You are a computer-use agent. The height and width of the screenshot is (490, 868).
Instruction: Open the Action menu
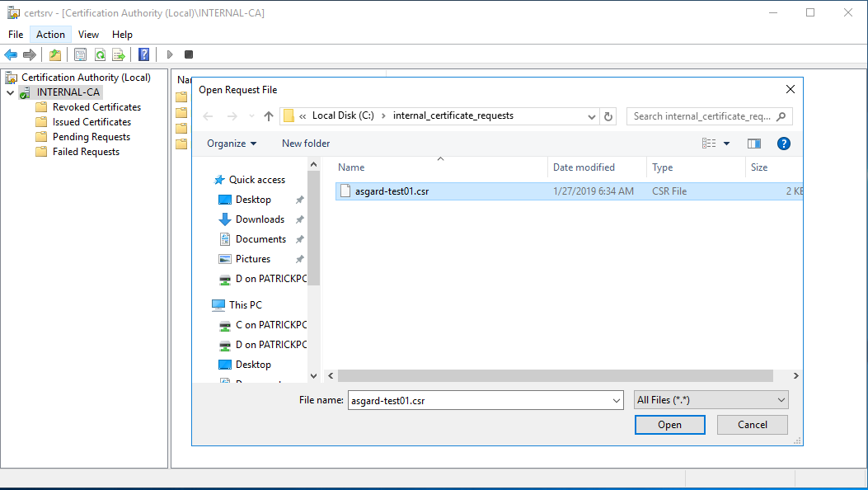(50, 35)
